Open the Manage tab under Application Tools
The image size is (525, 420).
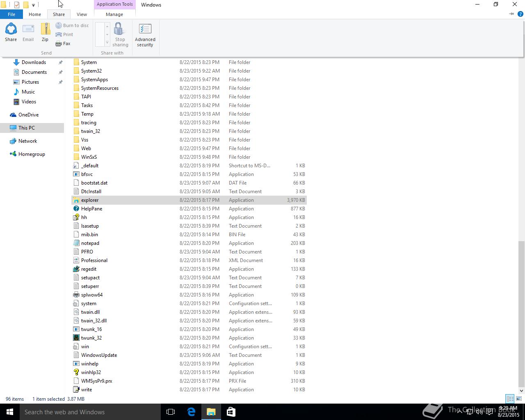pos(114,14)
